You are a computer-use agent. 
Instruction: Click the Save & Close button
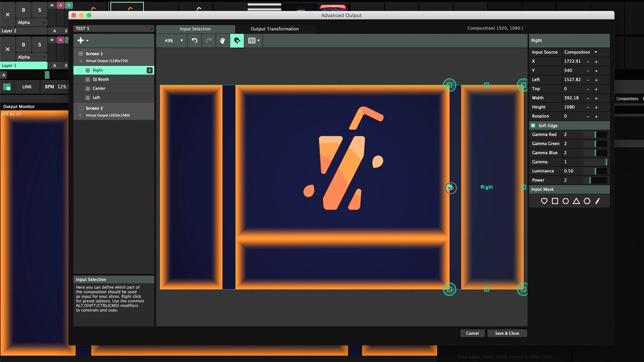[507, 333]
